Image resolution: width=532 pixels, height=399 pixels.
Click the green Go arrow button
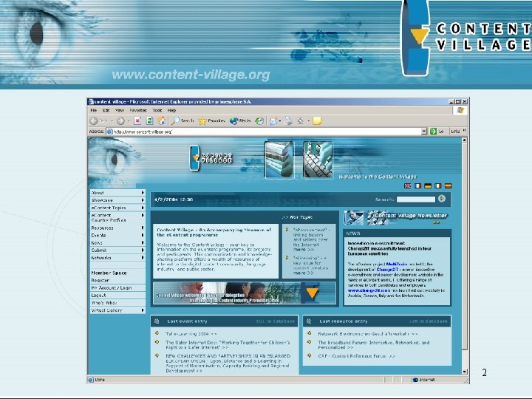[433, 132]
